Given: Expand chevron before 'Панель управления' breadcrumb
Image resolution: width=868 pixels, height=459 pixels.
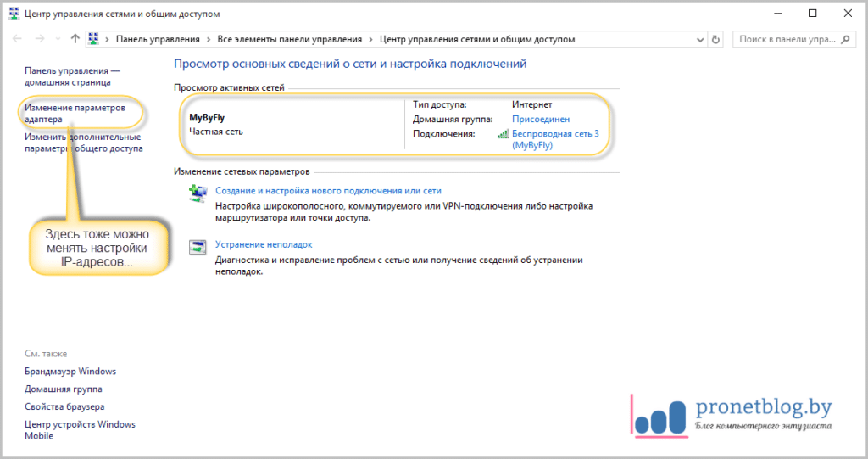Looking at the screenshot, I should coord(107,39).
